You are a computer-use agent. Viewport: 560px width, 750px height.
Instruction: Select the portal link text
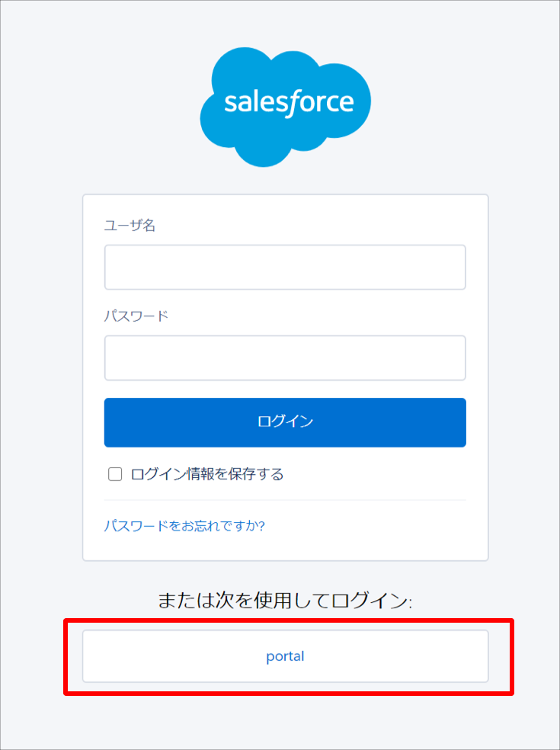(286, 657)
